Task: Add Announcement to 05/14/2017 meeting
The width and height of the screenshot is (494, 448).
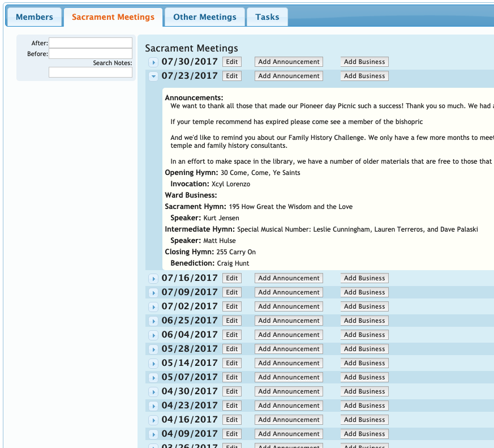Action: (x=289, y=363)
